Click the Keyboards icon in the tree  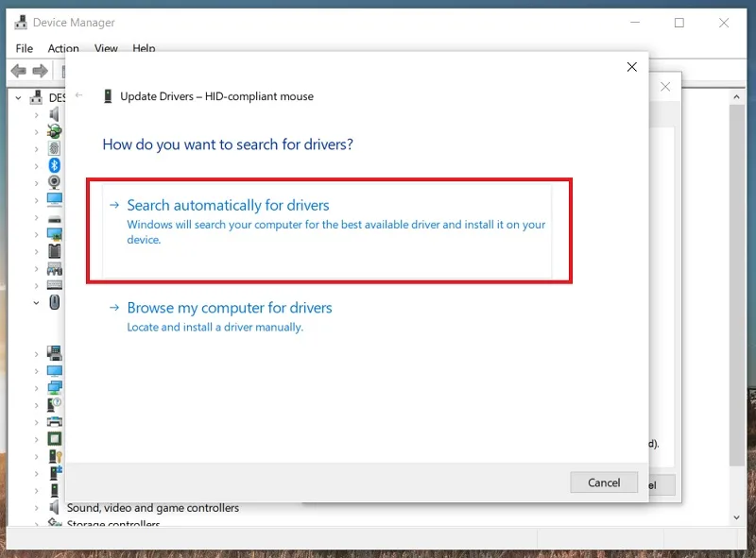click(x=55, y=285)
